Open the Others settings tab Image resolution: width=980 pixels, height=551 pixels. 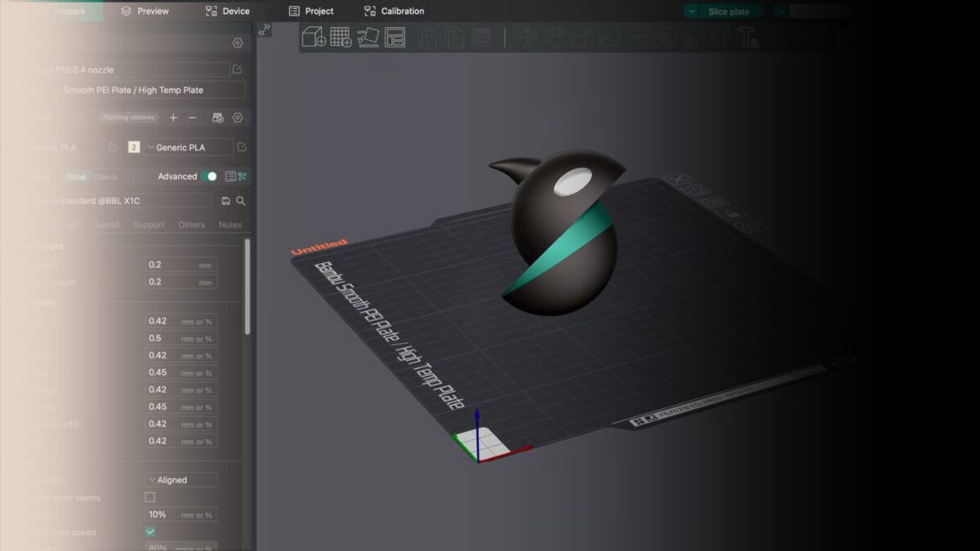pyautogui.click(x=192, y=224)
